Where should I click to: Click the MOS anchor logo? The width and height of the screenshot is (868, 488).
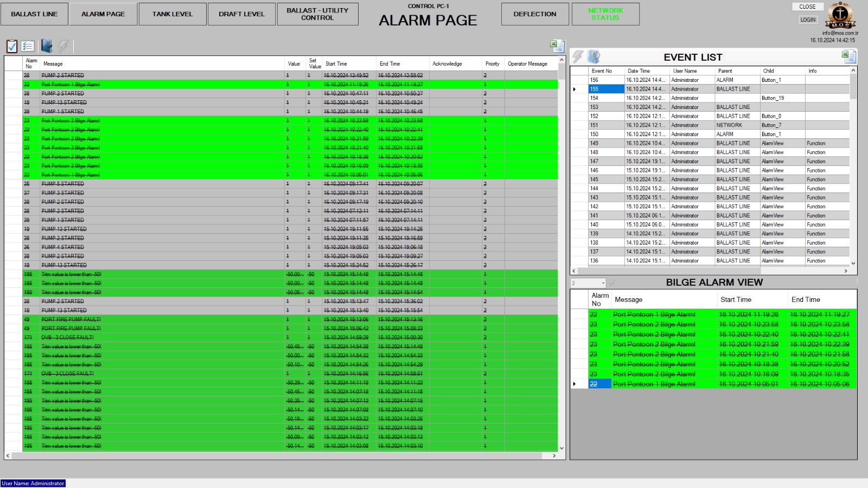(x=840, y=16)
